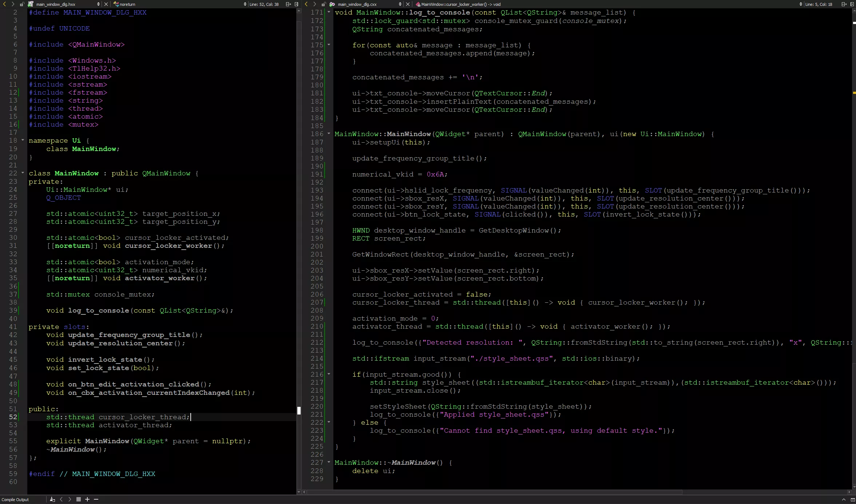Viewport: 856px width, 504px height.
Task: Fold the for loop at line 175
Action: (x=329, y=45)
